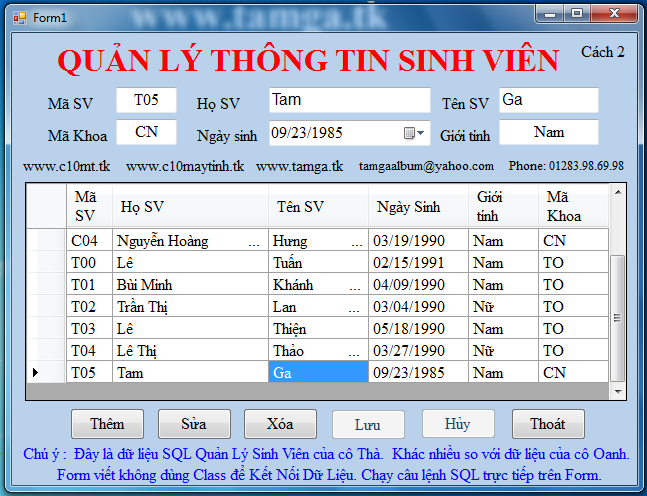The width and height of the screenshot is (647, 496).
Task: Select the cell Trần Thị
Action: [x=190, y=306]
